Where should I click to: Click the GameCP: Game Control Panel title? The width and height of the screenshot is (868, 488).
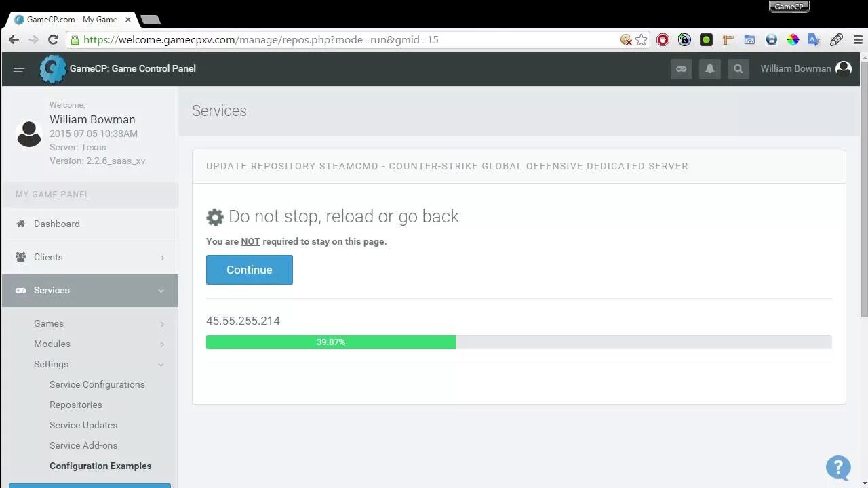point(133,68)
